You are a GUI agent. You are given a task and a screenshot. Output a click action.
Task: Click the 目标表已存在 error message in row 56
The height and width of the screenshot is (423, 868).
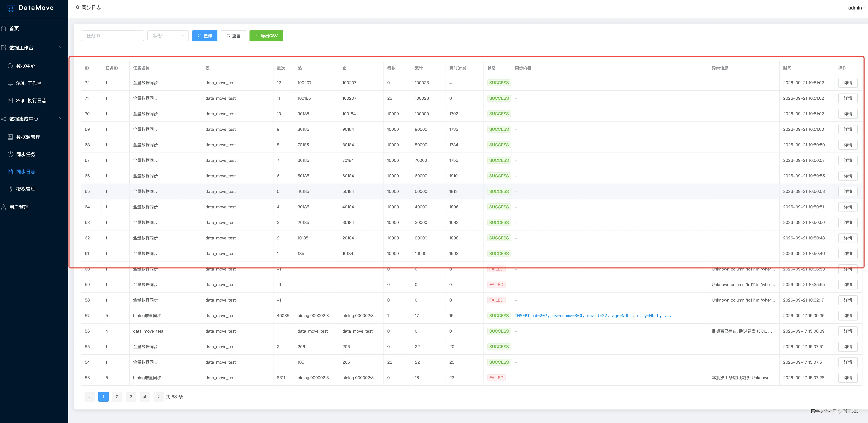pyautogui.click(x=742, y=331)
